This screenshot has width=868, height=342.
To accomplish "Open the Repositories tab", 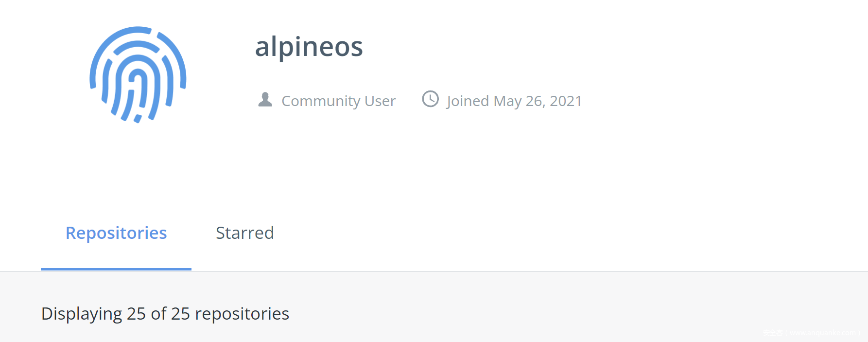I will coord(116,233).
